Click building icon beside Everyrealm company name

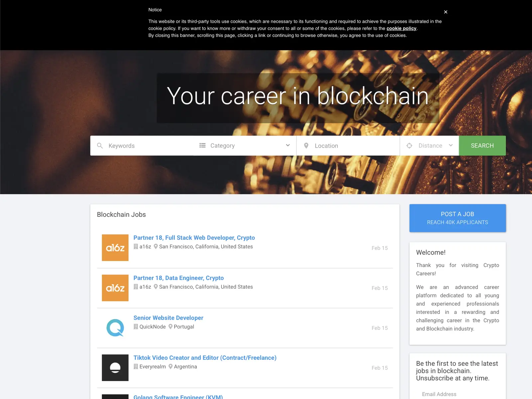tap(136, 366)
